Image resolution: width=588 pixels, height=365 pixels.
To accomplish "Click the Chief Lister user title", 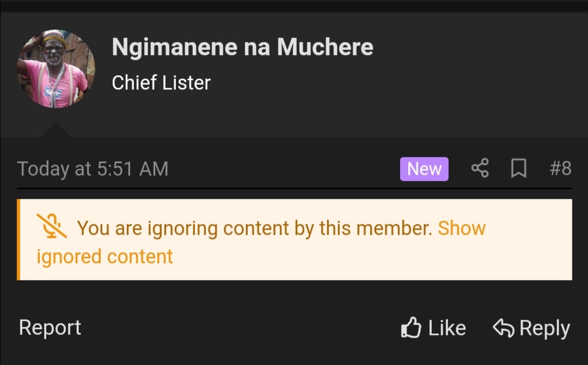I will pos(161,82).
